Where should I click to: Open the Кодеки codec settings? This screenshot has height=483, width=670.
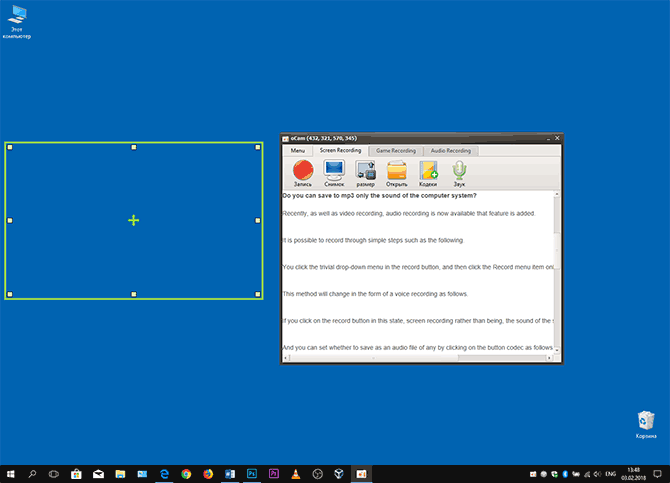coord(428,173)
